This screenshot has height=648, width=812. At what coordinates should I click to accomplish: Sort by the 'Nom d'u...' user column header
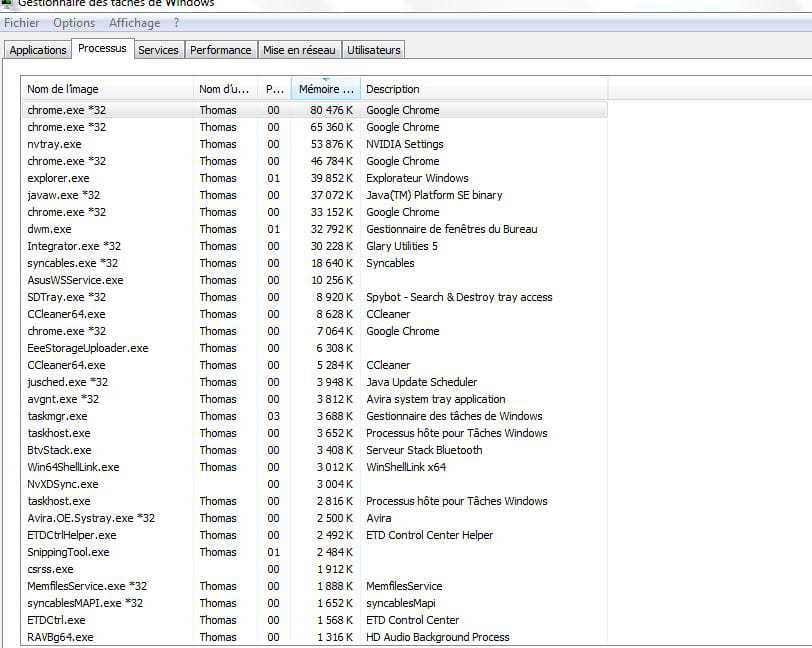coord(225,89)
